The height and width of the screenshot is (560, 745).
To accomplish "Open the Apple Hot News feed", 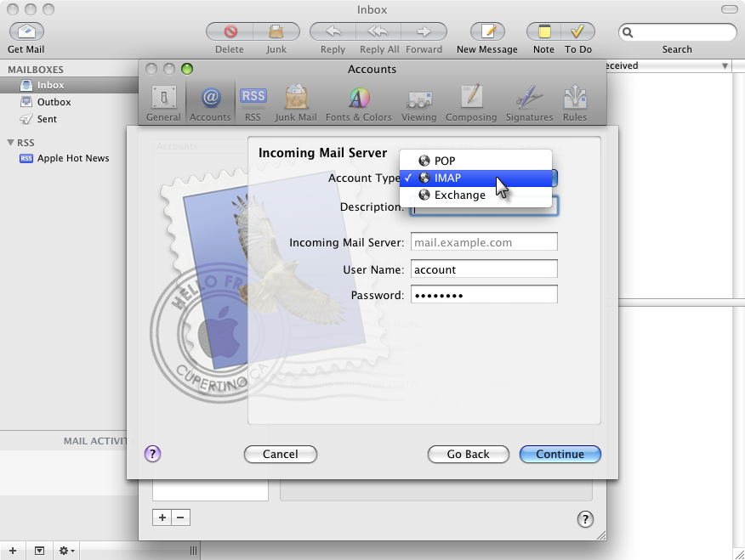I will click(x=69, y=158).
